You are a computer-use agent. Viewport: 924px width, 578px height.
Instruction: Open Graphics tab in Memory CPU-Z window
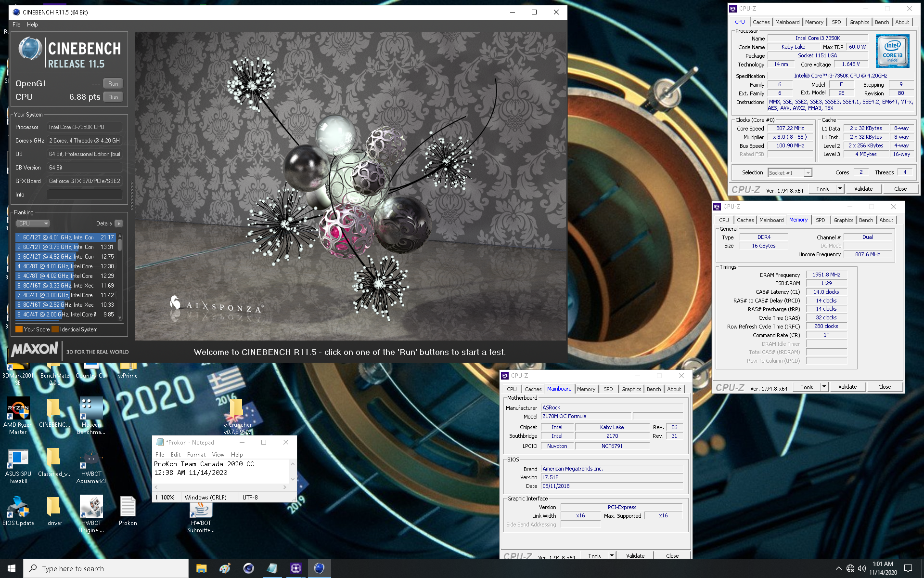843,220
